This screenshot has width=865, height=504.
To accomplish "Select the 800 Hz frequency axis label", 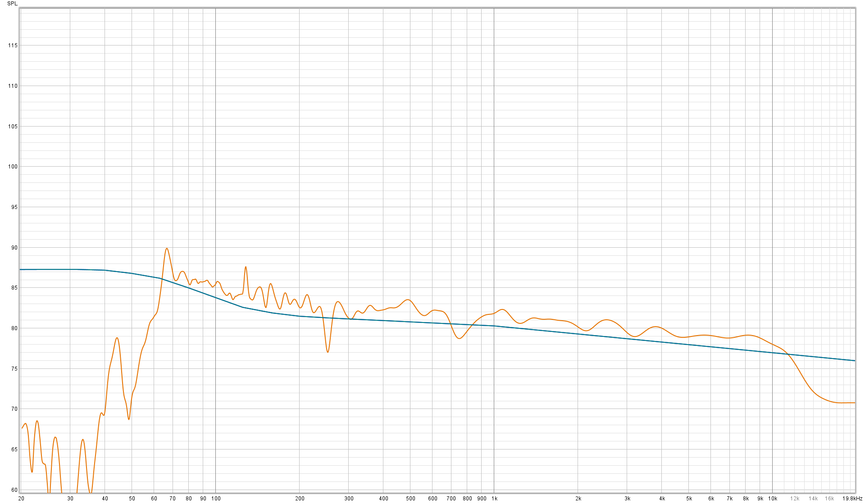I will point(467,499).
